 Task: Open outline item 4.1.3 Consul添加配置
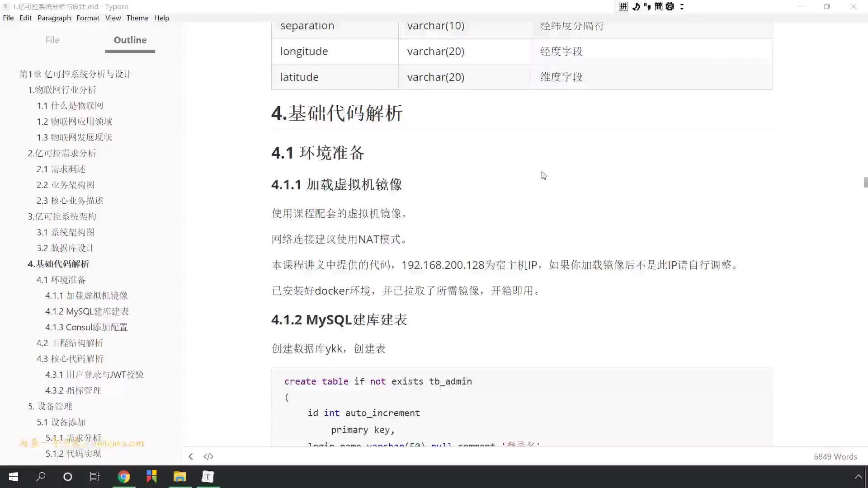pos(86,327)
